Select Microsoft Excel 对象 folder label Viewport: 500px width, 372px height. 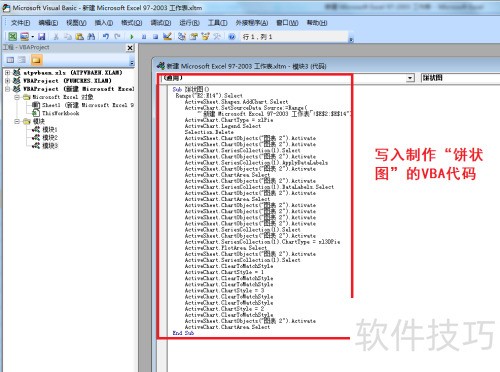63,97
